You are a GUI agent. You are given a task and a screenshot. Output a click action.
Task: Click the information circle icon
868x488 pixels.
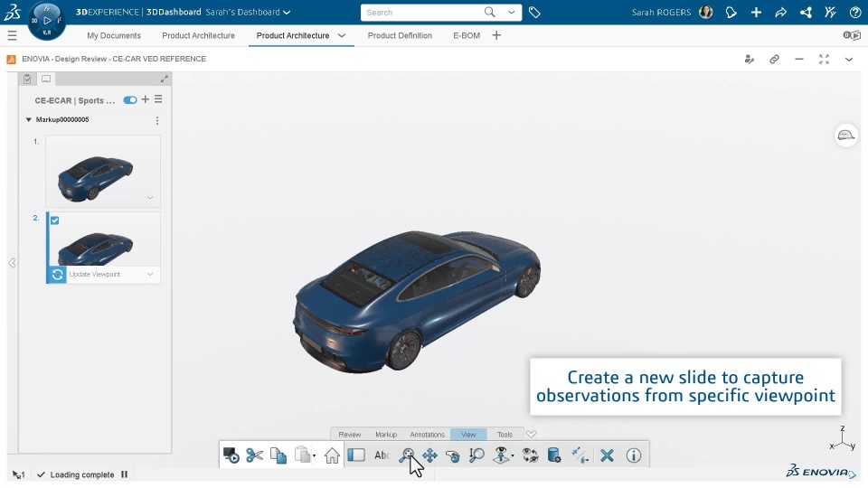[633, 455]
